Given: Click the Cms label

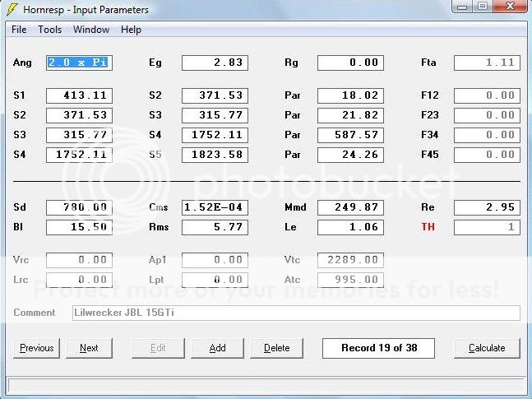Looking at the screenshot, I should [159, 207].
